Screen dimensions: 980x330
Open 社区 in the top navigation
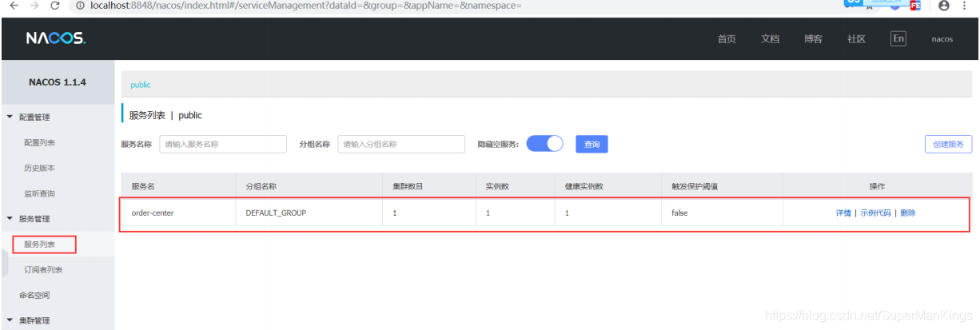(x=856, y=39)
